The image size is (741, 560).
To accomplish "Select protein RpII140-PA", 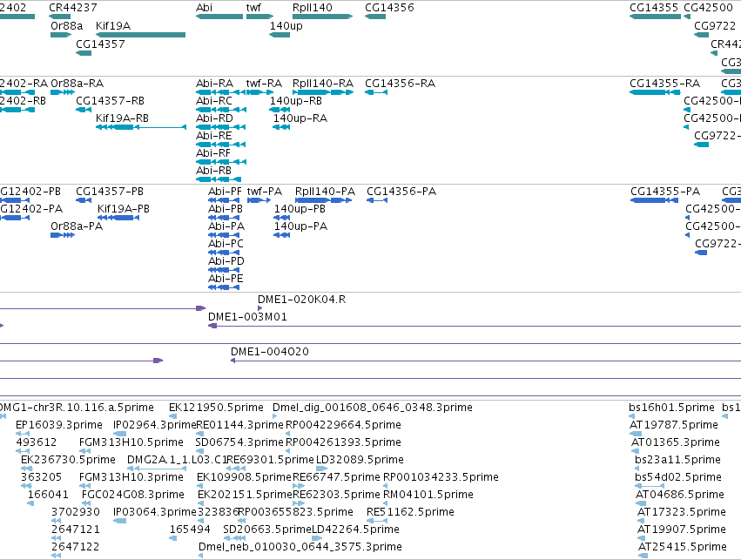I will pyautogui.click(x=324, y=200).
